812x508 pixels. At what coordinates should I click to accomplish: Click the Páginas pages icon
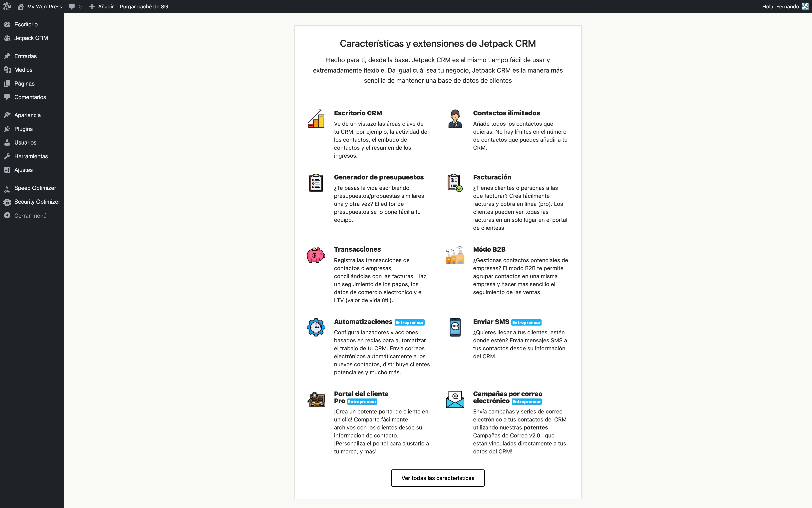[x=7, y=83]
